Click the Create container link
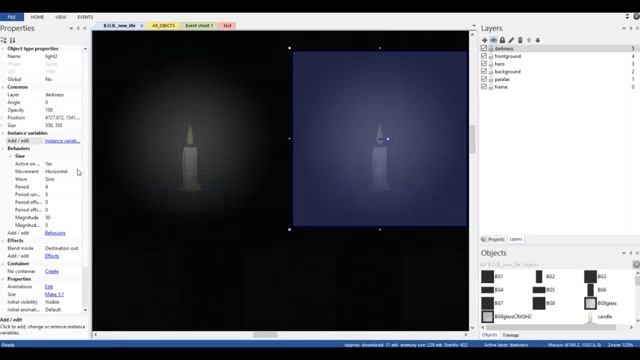640x360 pixels. click(x=51, y=271)
